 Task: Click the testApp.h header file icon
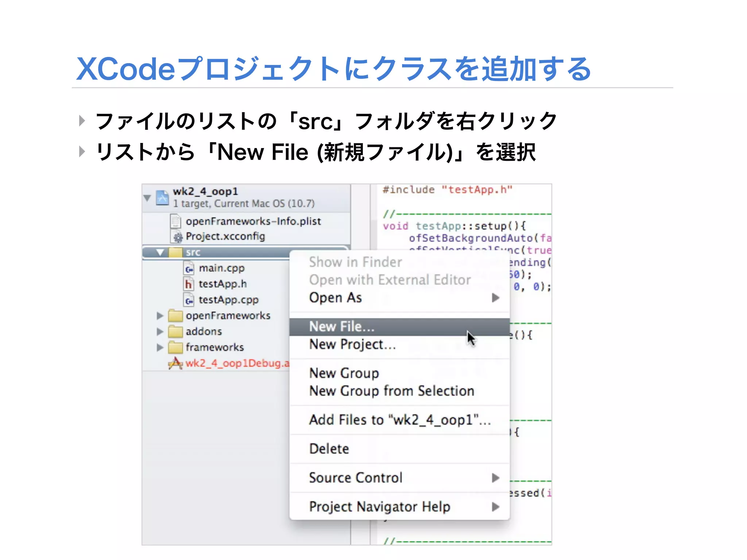188,284
